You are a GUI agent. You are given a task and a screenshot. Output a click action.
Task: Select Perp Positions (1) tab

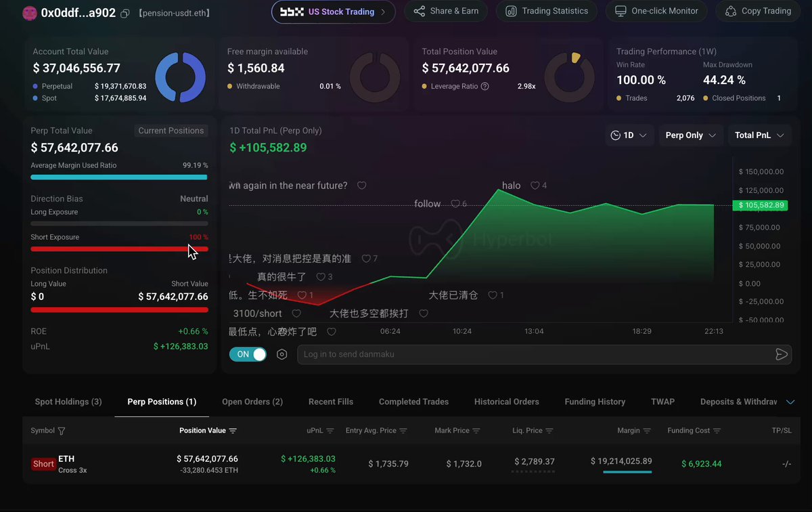pos(162,402)
